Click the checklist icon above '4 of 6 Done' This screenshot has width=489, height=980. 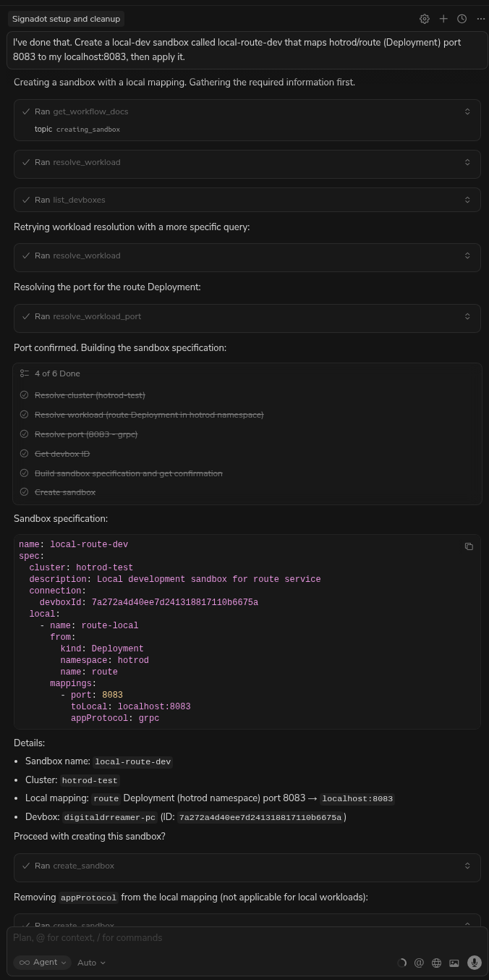25,373
